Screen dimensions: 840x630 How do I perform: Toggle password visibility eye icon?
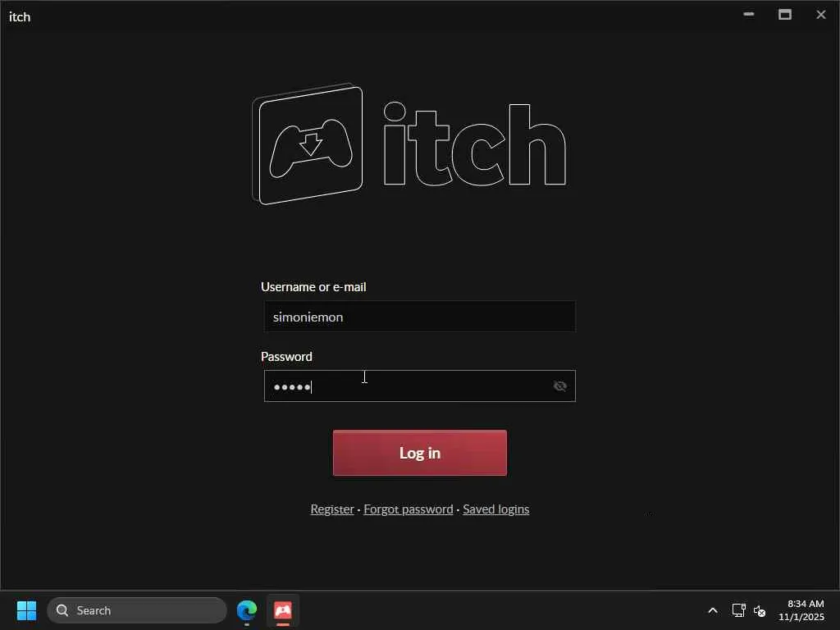pyautogui.click(x=559, y=386)
